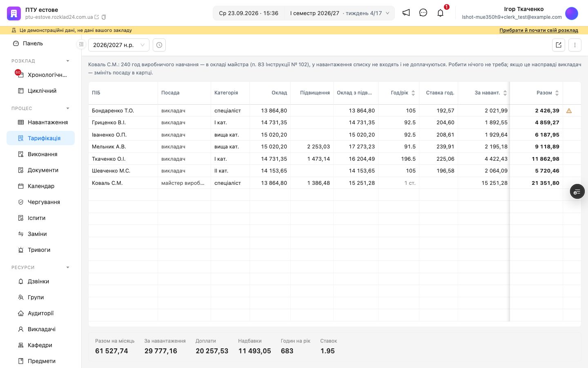Open the chat messages icon

point(423,13)
